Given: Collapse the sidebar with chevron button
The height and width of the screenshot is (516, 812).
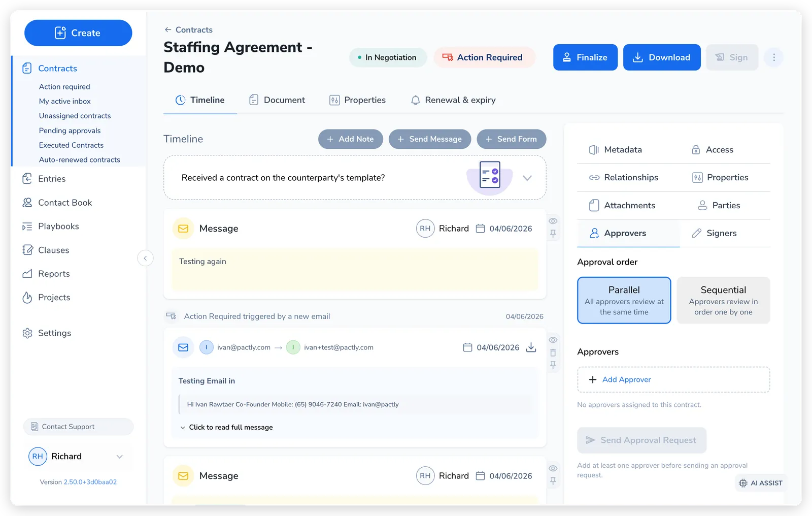Looking at the screenshot, I should pos(145,259).
